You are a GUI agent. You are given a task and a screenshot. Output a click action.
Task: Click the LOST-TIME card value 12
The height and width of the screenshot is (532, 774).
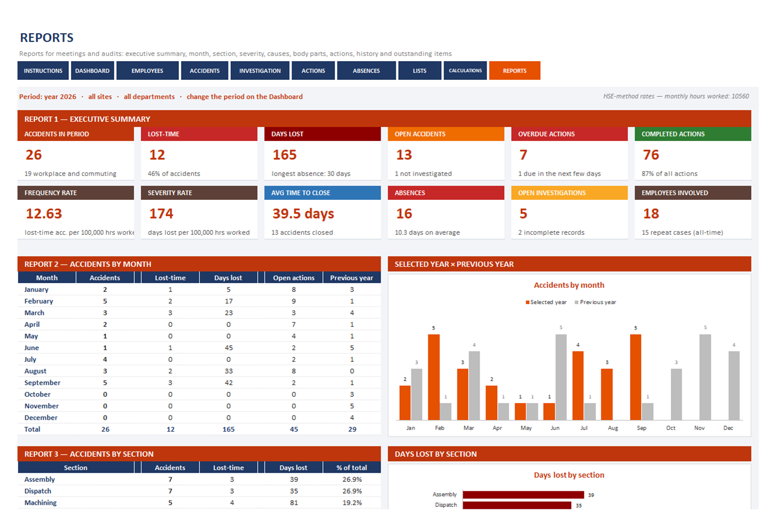coord(157,155)
